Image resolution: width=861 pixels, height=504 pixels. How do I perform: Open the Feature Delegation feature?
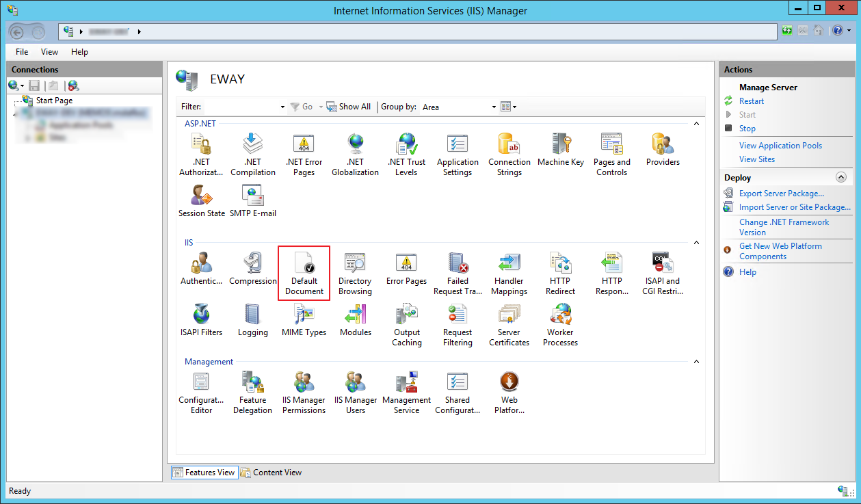point(253,393)
